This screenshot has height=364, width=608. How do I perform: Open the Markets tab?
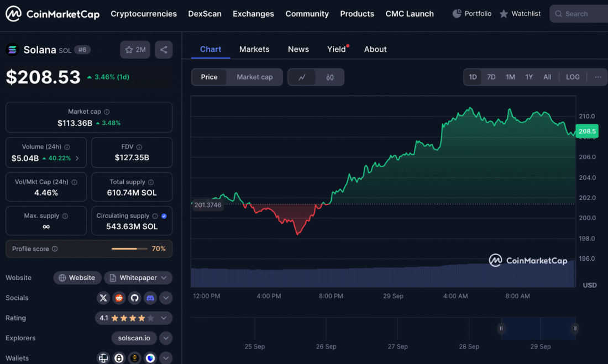click(254, 49)
